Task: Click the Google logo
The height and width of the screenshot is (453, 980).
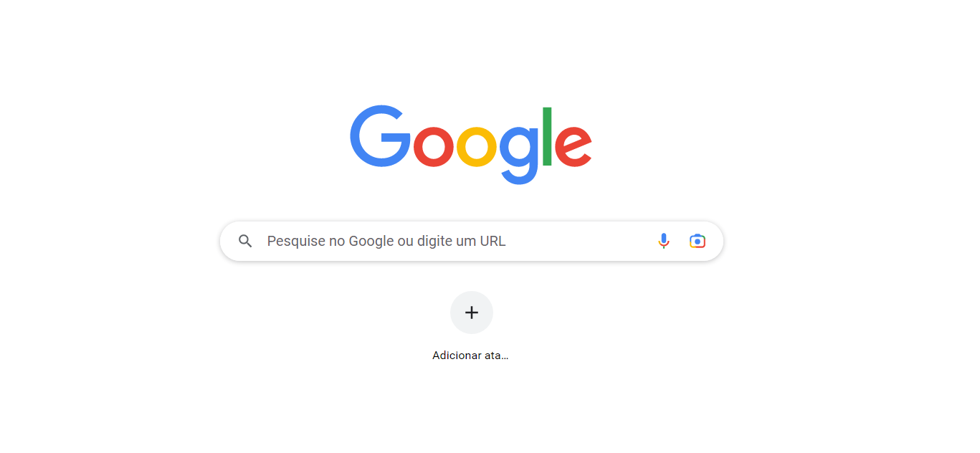Action: coord(471,145)
